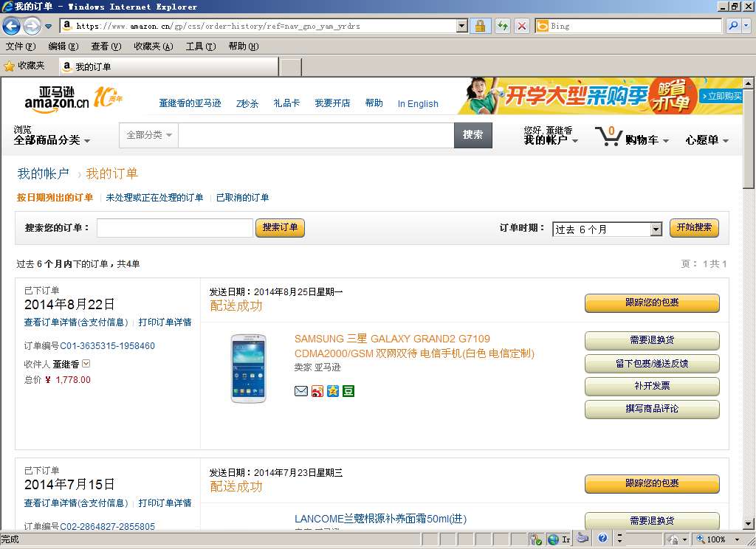Click the red Stop loading icon
756x549 pixels.
522,26
